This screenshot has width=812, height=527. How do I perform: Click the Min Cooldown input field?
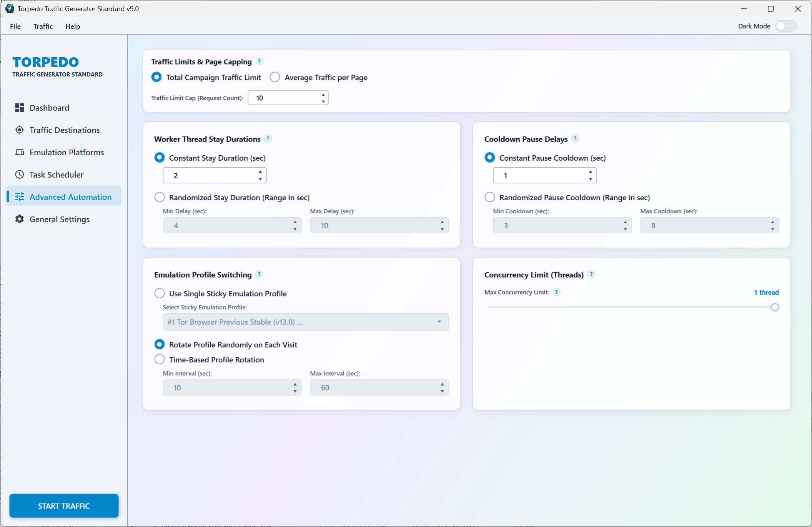562,226
